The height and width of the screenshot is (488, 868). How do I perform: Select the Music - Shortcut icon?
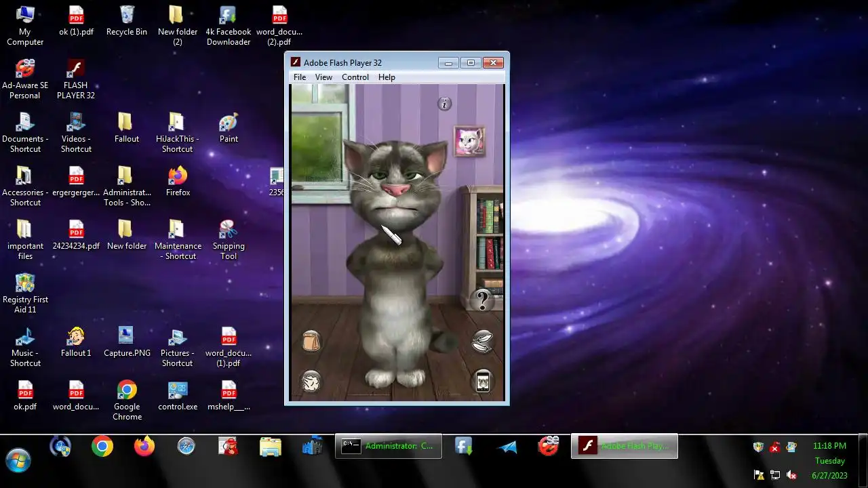click(25, 347)
